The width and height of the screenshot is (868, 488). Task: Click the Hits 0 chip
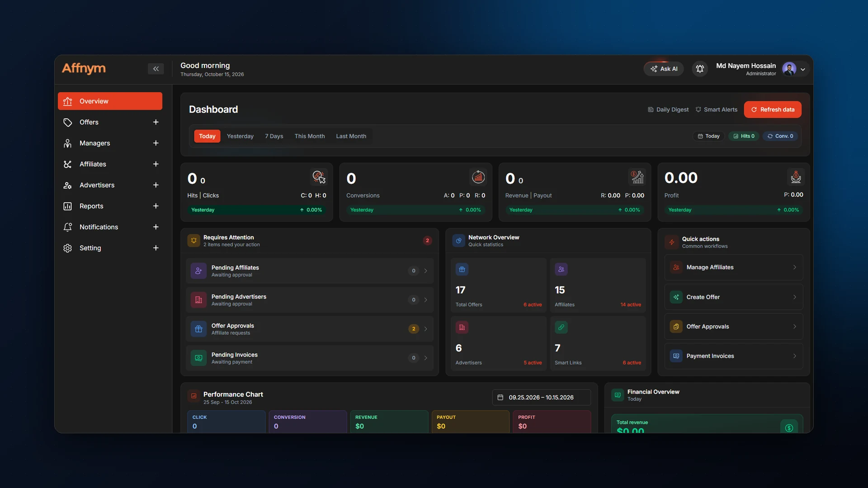click(x=744, y=136)
